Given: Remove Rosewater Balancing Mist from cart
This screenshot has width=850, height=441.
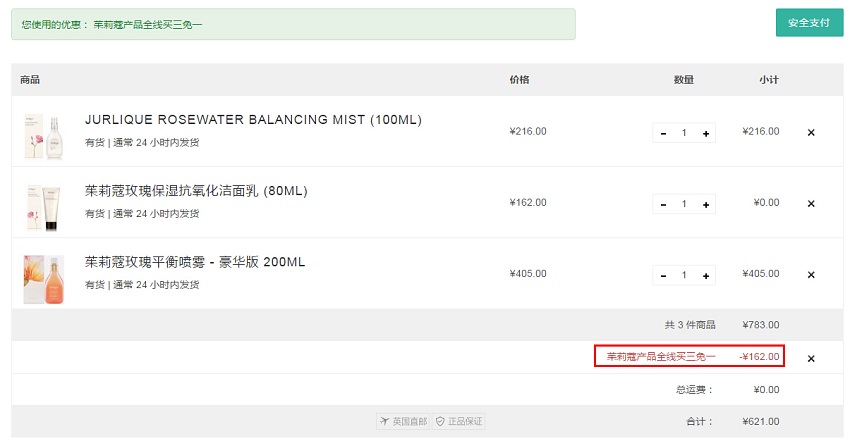Looking at the screenshot, I should 811,132.
